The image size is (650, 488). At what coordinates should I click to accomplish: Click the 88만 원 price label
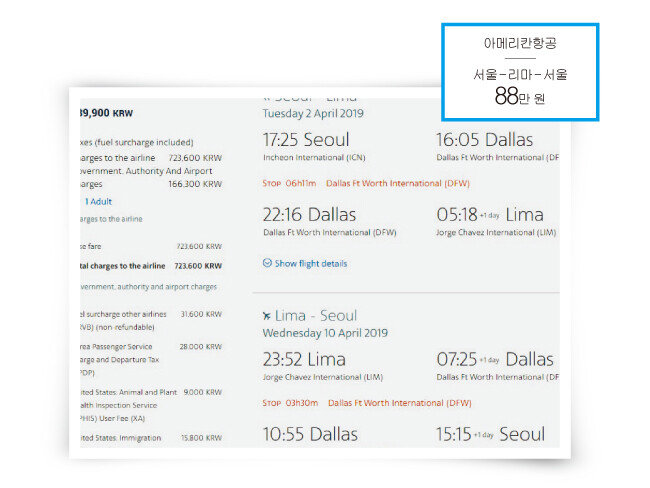(519, 97)
